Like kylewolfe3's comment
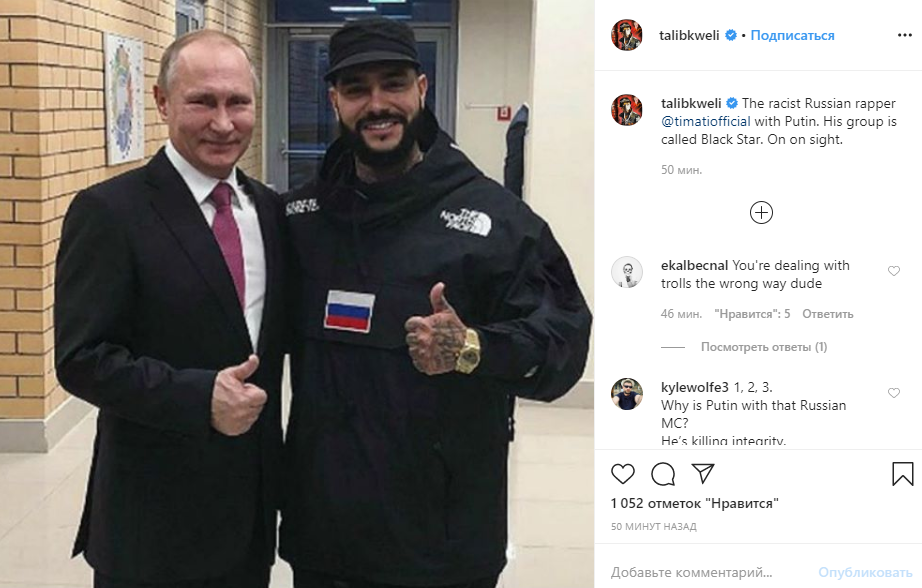 [894, 393]
